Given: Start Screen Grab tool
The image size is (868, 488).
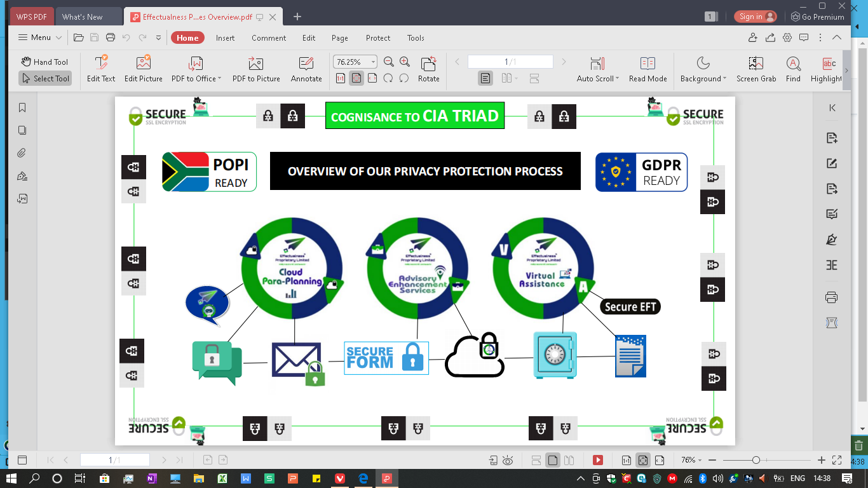Looking at the screenshot, I should pos(756,69).
